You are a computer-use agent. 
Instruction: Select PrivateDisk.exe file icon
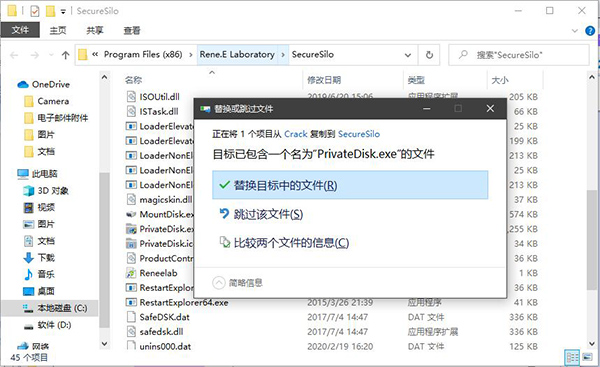[x=131, y=229]
